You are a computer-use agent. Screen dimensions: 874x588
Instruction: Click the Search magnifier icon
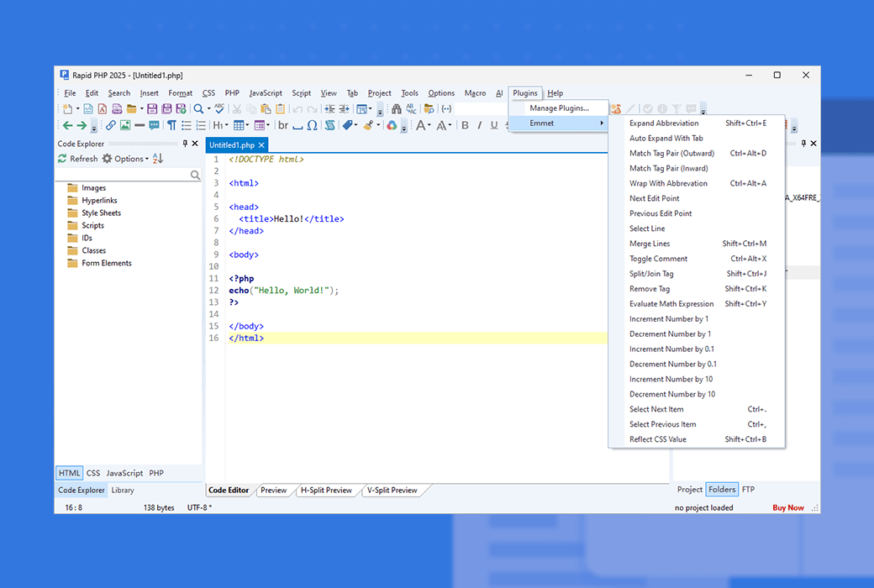[x=198, y=108]
